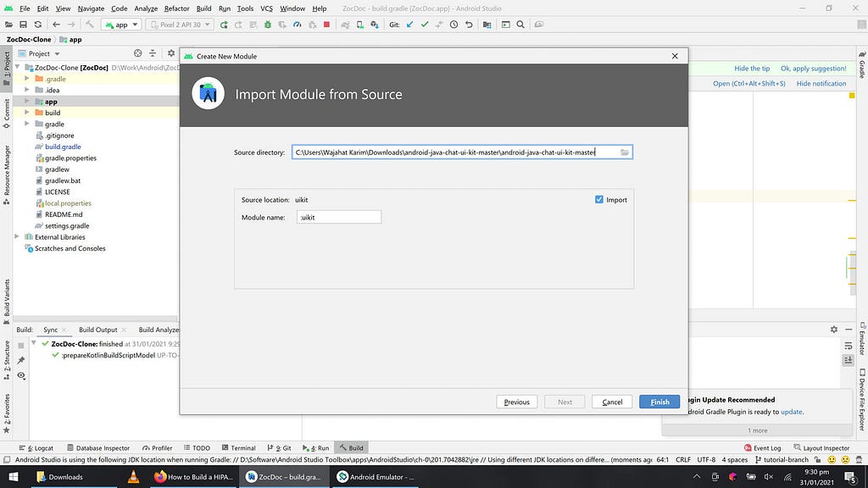This screenshot has height=488, width=868.
Task: Click the Sync Project with Gradle icon
Action: [346, 25]
